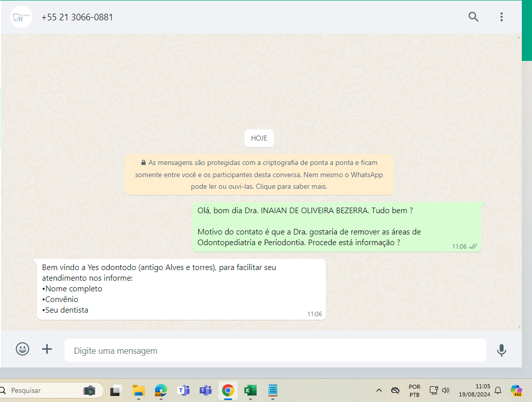Focus the 'Digite uma mensagem' input
The height and width of the screenshot is (402, 532).
[x=275, y=350]
